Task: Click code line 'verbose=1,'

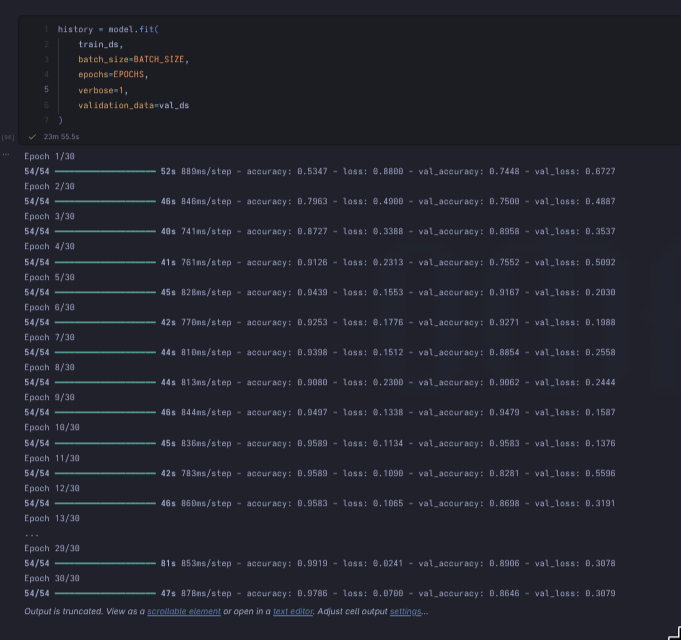Action: (103, 90)
